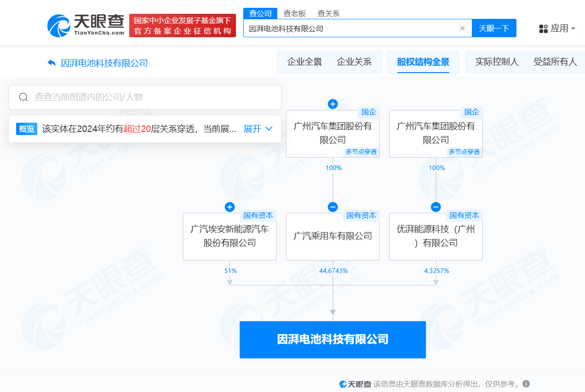The height and width of the screenshot is (392, 585).
Task: Click the graph search input field
Action: click(138, 97)
